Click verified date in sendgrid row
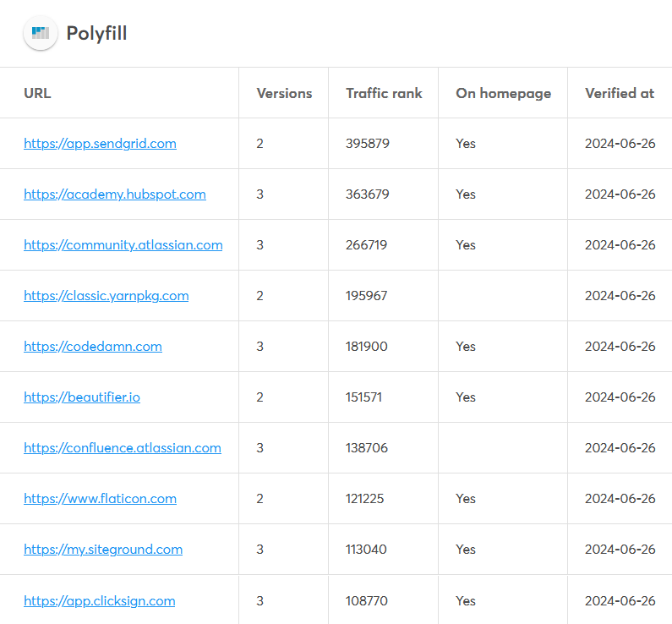Image resolution: width=672 pixels, height=624 pixels. [x=620, y=144]
